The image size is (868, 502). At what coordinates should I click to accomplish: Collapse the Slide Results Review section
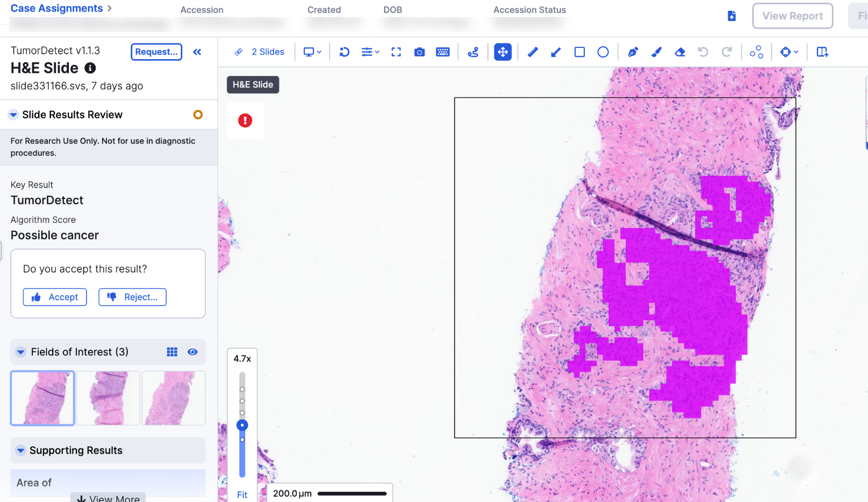pyautogui.click(x=14, y=114)
